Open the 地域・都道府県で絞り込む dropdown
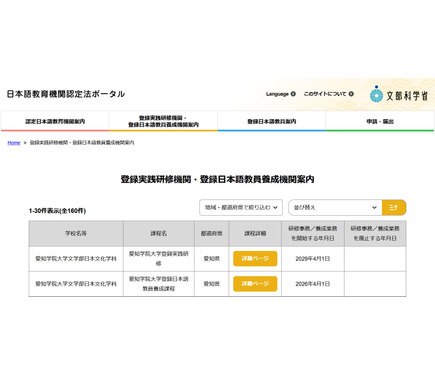This screenshot has height=375, width=435. [x=241, y=207]
